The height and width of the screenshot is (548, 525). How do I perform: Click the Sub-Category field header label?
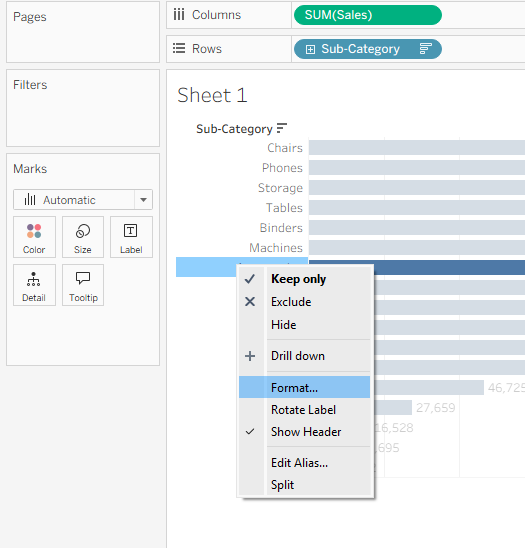[x=234, y=129]
